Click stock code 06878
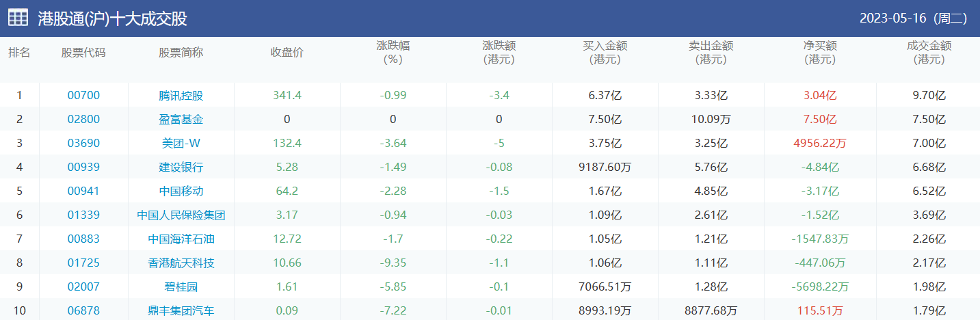 point(83,310)
